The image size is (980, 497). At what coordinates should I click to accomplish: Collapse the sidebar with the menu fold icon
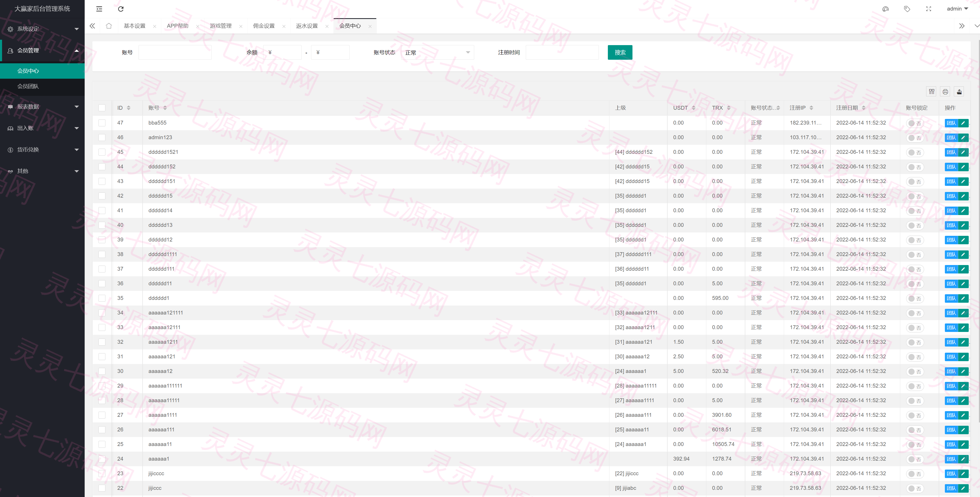pos(99,9)
